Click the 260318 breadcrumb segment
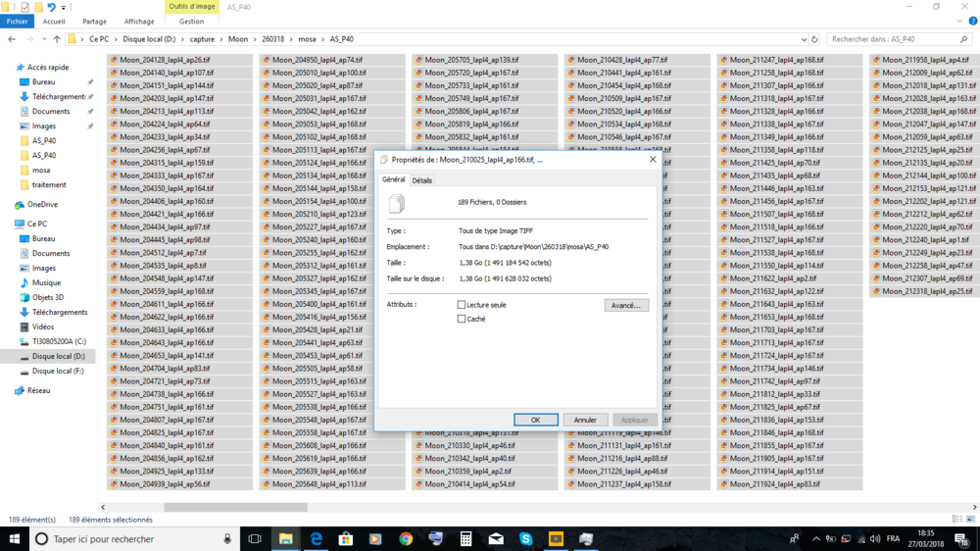The height and width of the screenshot is (551, 980). 272,39
